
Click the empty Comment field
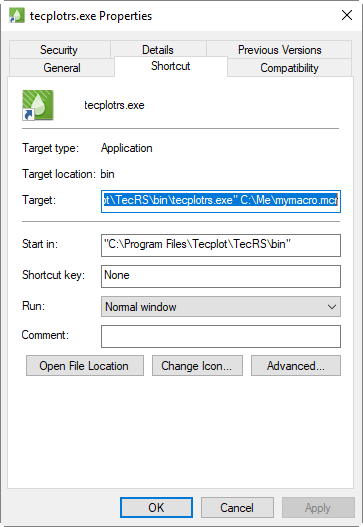coord(221,336)
